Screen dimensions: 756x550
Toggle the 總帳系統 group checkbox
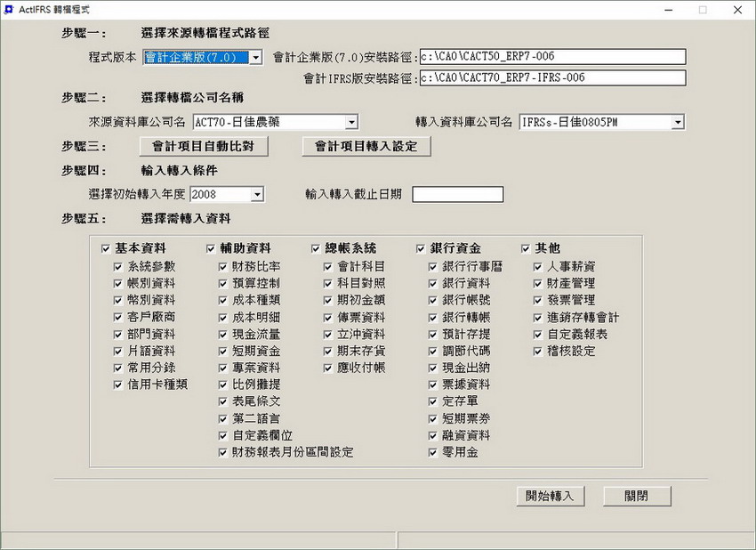[x=316, y=249]
